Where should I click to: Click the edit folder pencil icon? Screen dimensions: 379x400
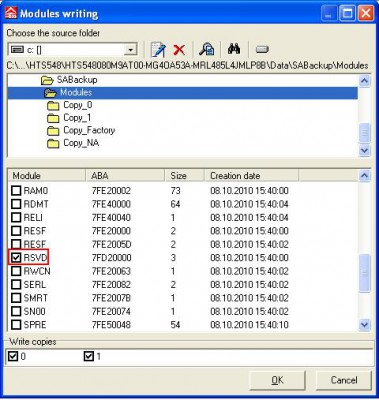coord(158,50)
